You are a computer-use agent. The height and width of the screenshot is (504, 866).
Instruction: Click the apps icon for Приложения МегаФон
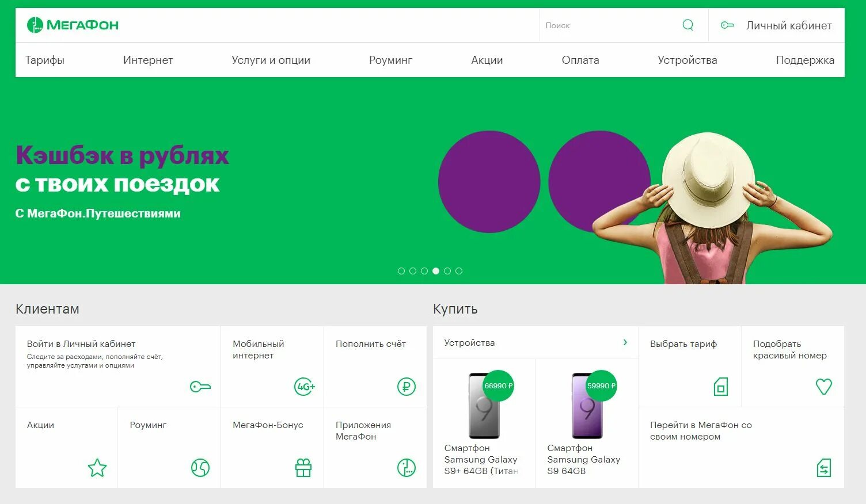pos(407,468)
